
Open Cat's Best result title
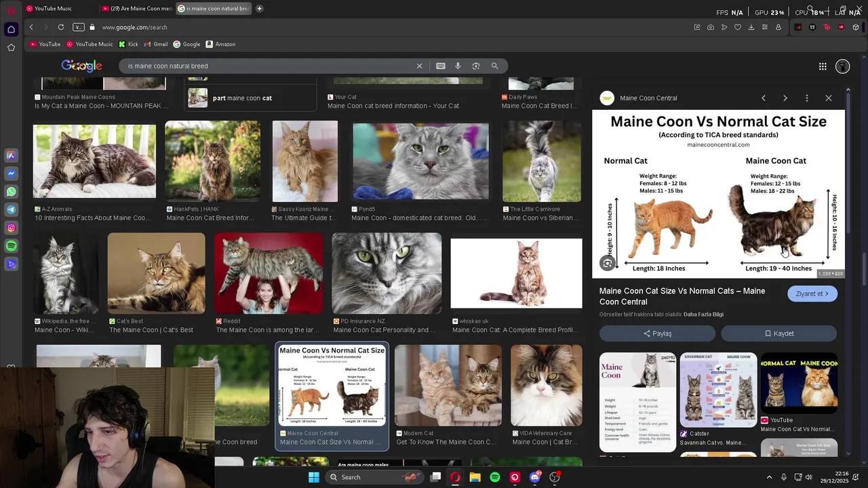point(151,330)
